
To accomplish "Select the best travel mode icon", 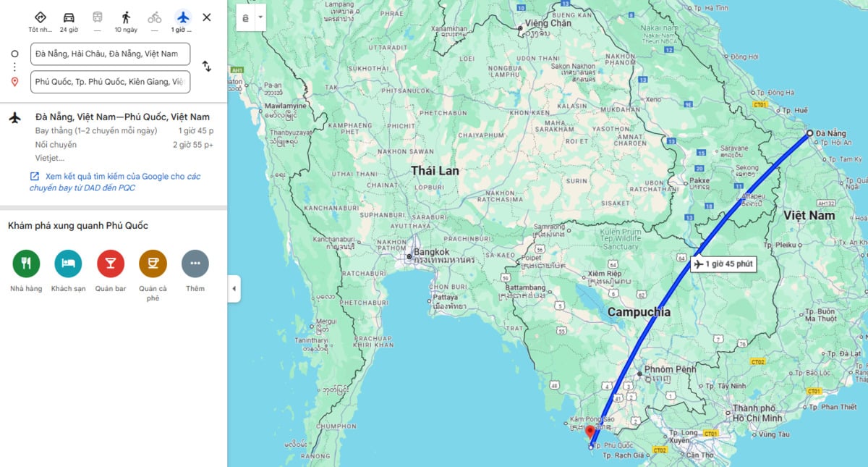I will pos(40,17).
